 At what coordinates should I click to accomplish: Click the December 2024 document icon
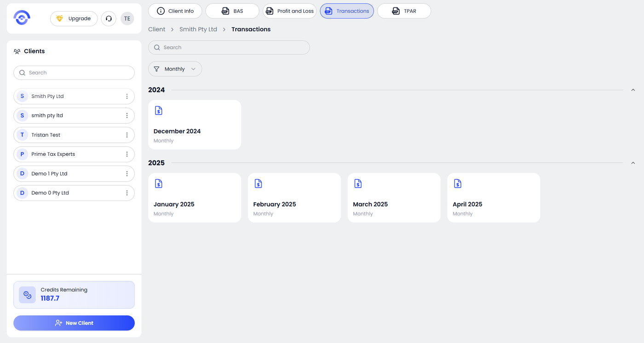coord(159,110)
